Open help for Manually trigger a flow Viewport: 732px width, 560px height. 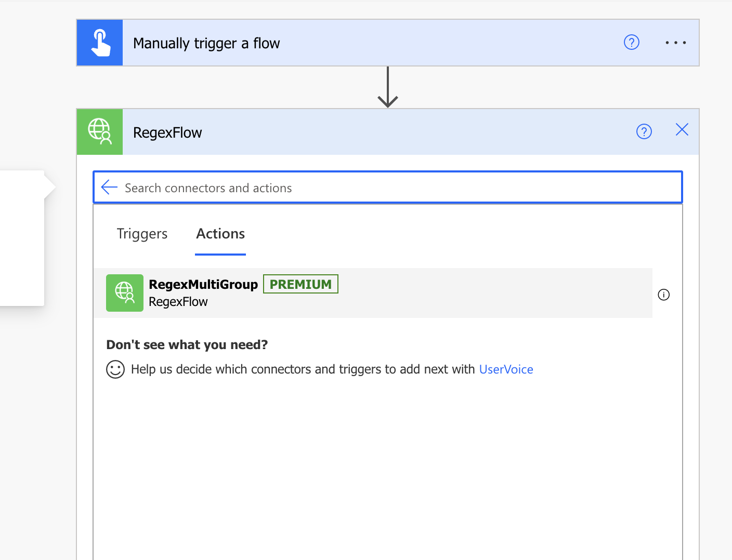point(631,43)
